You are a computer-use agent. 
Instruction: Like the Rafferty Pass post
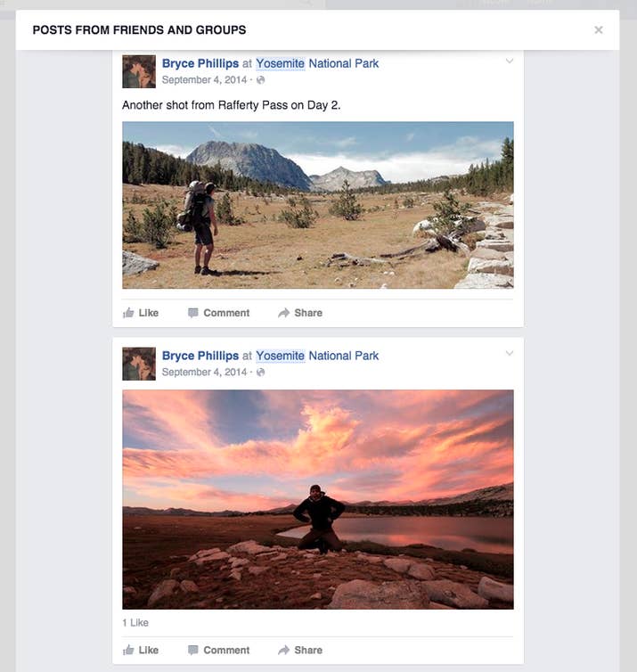141,313
